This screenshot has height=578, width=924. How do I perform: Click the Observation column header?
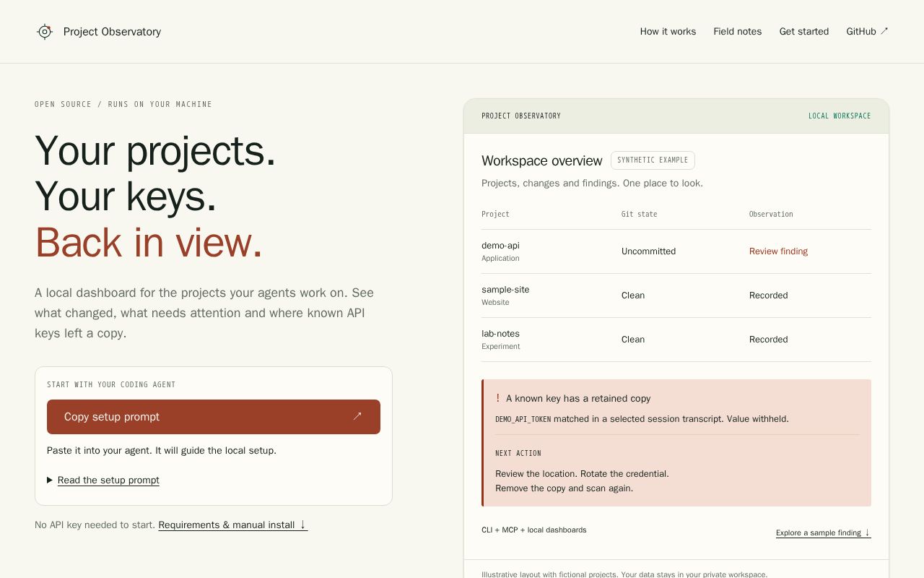[771, 215]
